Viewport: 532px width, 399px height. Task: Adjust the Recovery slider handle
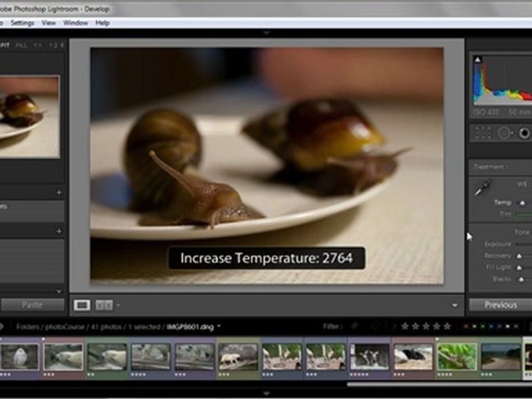pos(519,256)
